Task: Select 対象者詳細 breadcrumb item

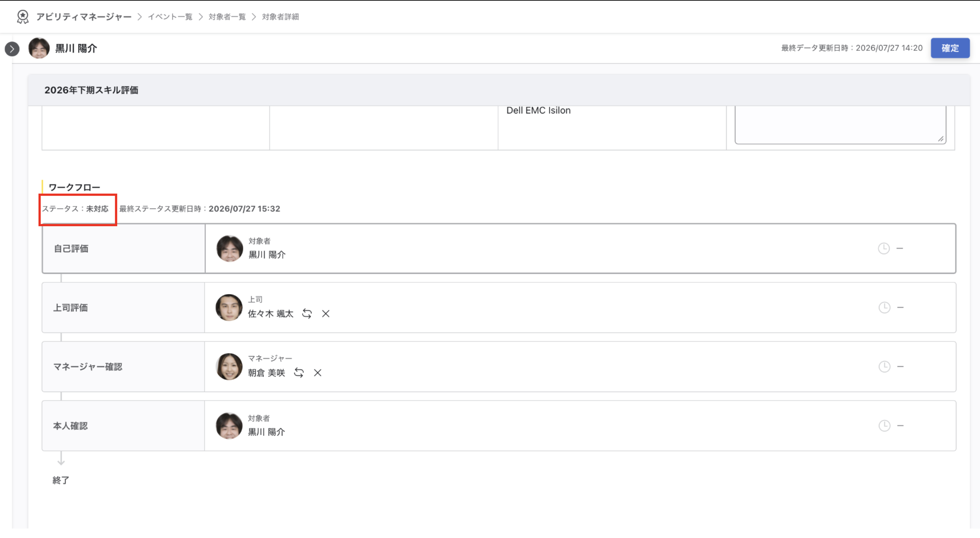Action: click(280, 17)
